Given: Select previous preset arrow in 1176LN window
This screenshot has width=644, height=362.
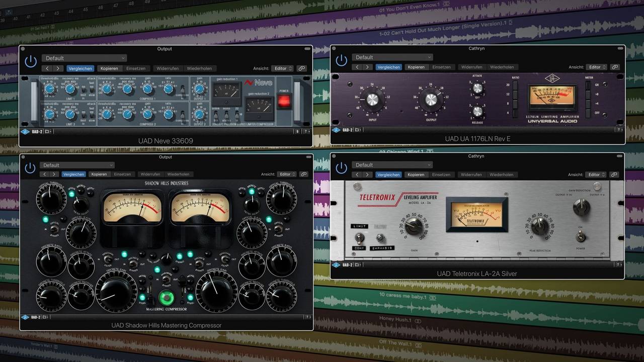Looking at the screenshot, I should pos(357,67).
